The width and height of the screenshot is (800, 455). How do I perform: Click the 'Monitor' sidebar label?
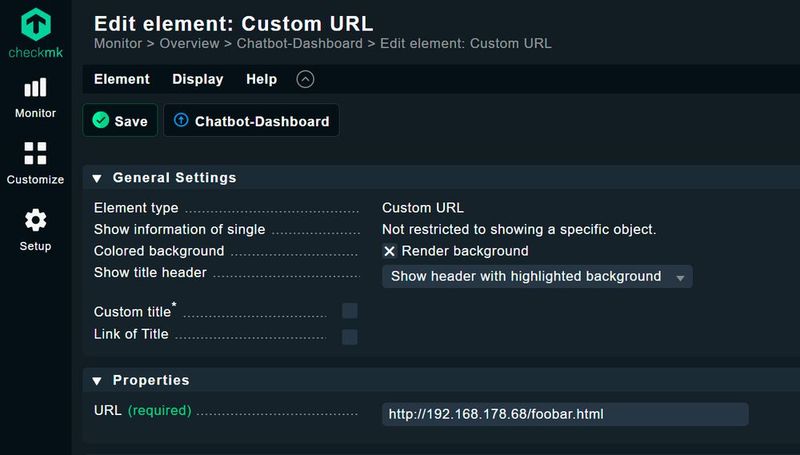pyautogui.click(x=35, y=113)
